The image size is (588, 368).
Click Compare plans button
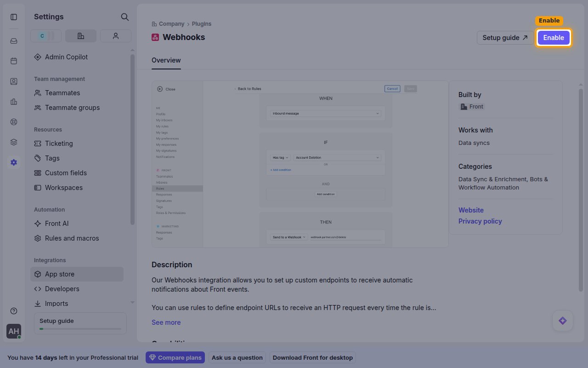[175, 357]
